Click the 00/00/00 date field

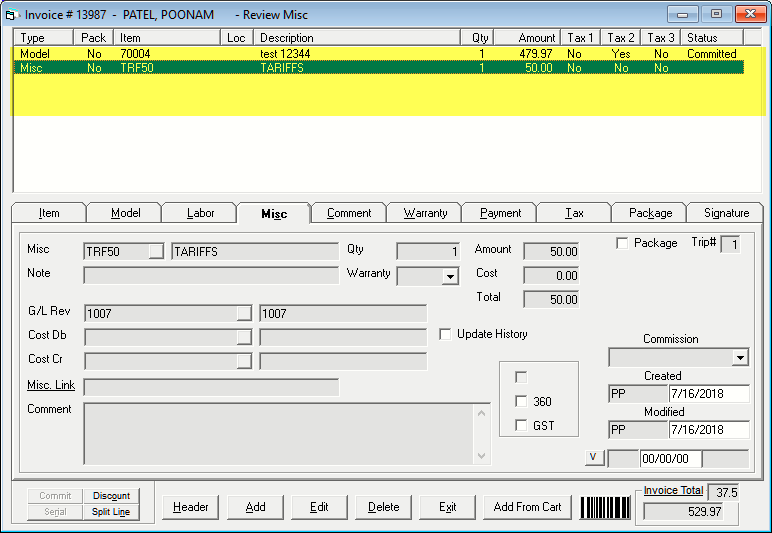671,459
